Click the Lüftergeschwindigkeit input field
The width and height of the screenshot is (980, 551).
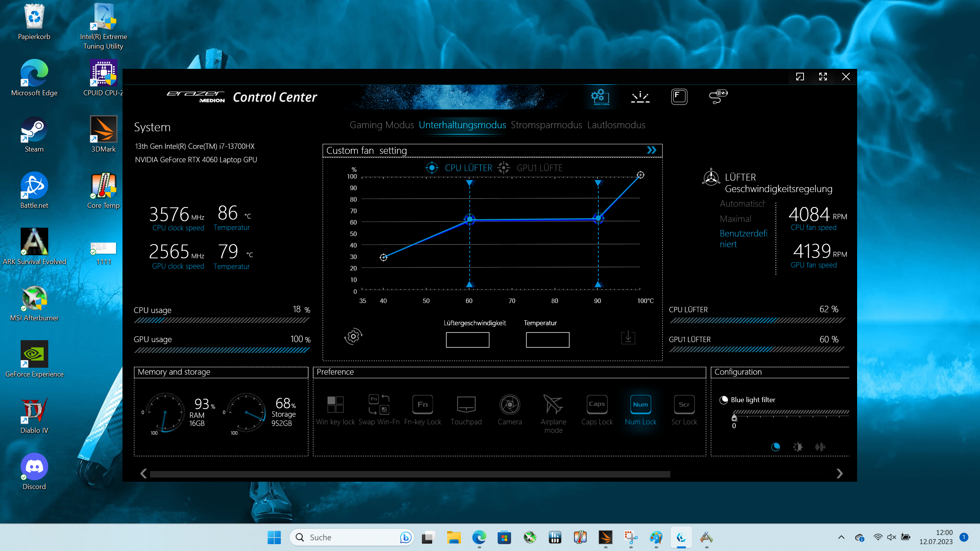tap(467, 340)
